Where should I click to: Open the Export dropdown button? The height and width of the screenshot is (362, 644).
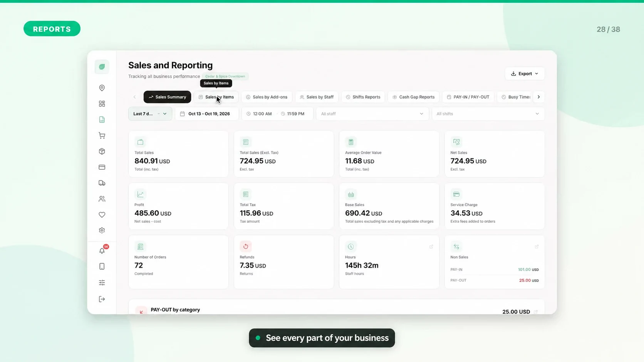point(525,73)
